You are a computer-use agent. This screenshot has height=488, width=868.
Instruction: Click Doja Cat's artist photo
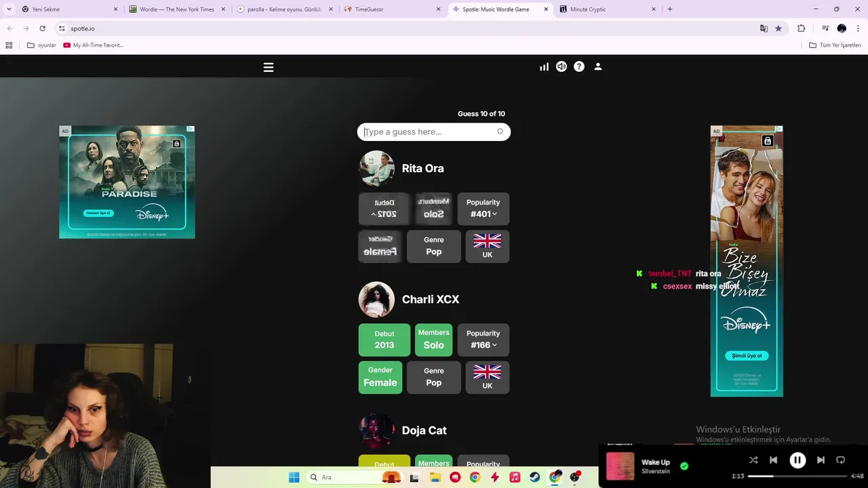[376, 430]
